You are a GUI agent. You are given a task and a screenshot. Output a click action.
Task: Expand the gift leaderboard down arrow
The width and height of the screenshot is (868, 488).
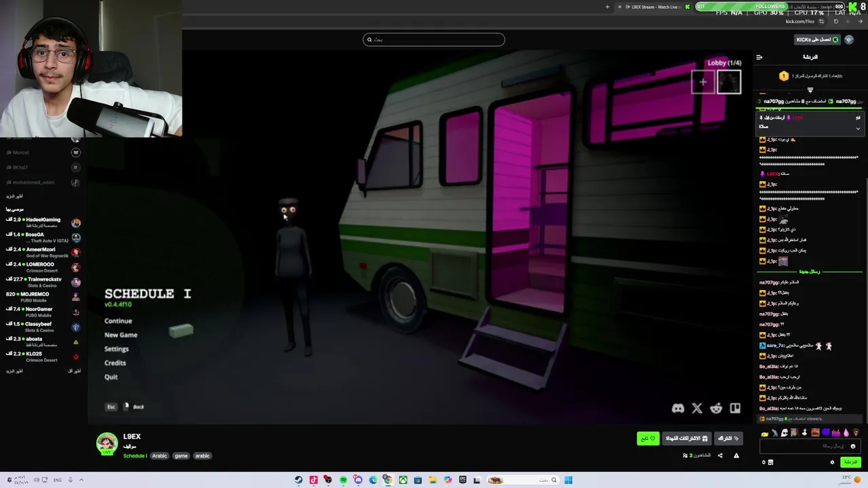810,89
